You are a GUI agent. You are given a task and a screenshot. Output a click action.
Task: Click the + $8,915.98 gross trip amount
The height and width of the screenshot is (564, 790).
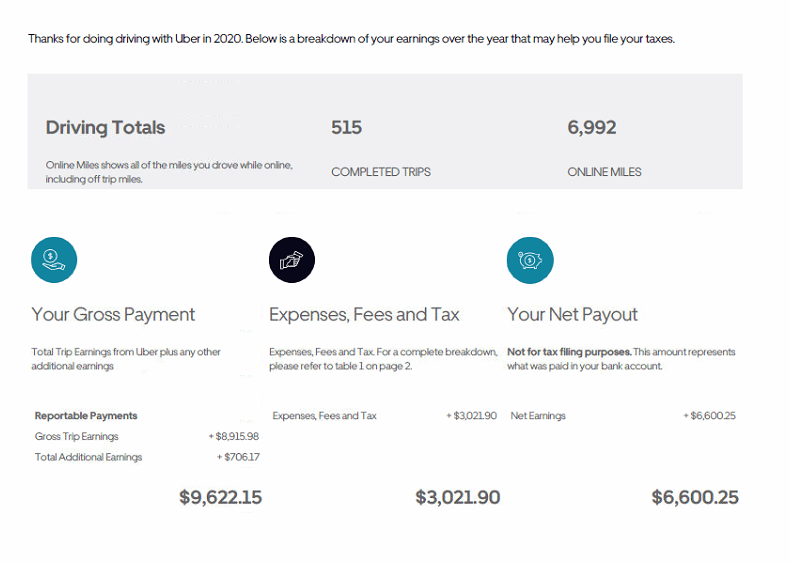pos(233,437)
